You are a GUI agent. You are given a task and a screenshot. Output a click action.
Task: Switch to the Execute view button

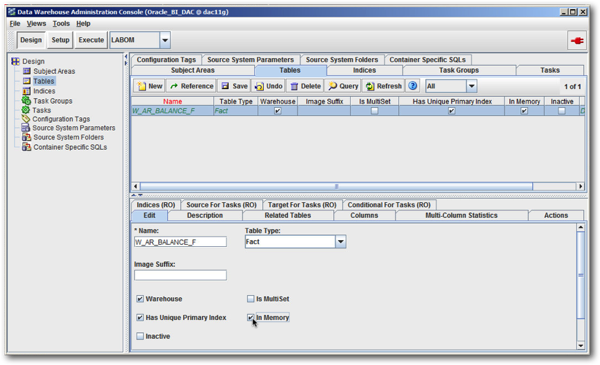click(x=91, y=40)
